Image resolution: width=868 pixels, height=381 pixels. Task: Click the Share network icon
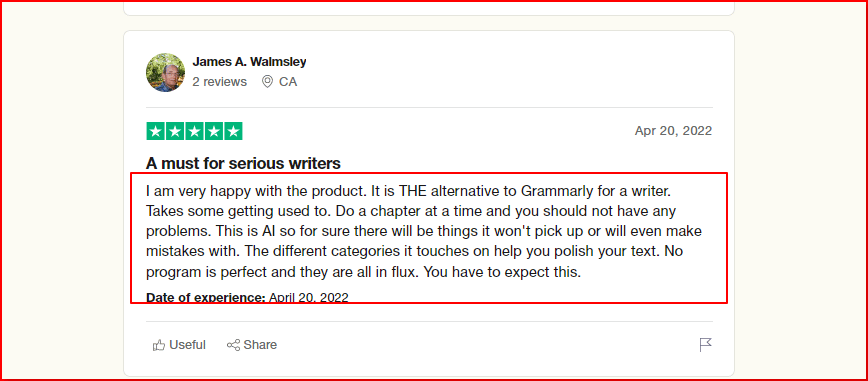pyautogui.click(x=233, y=345)
